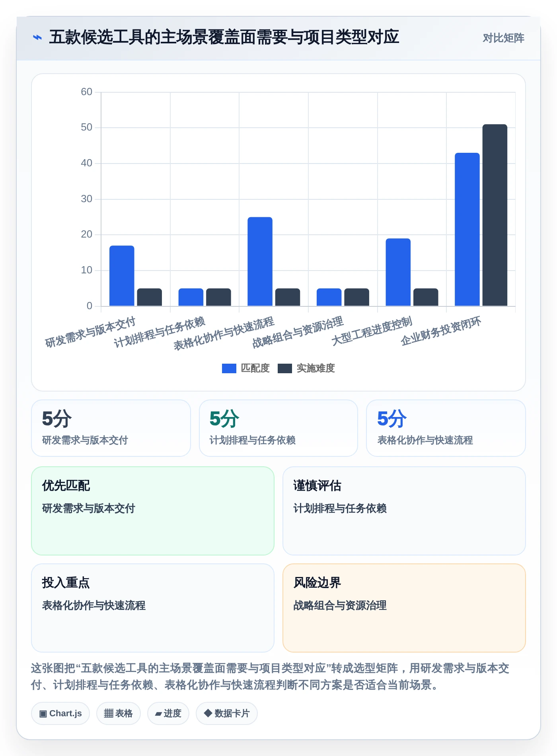Open the 5分 研发需求与版本交付 stat card
Image resolution: width=557 pixels, height=756 pixels.
(x=111, y=428)
